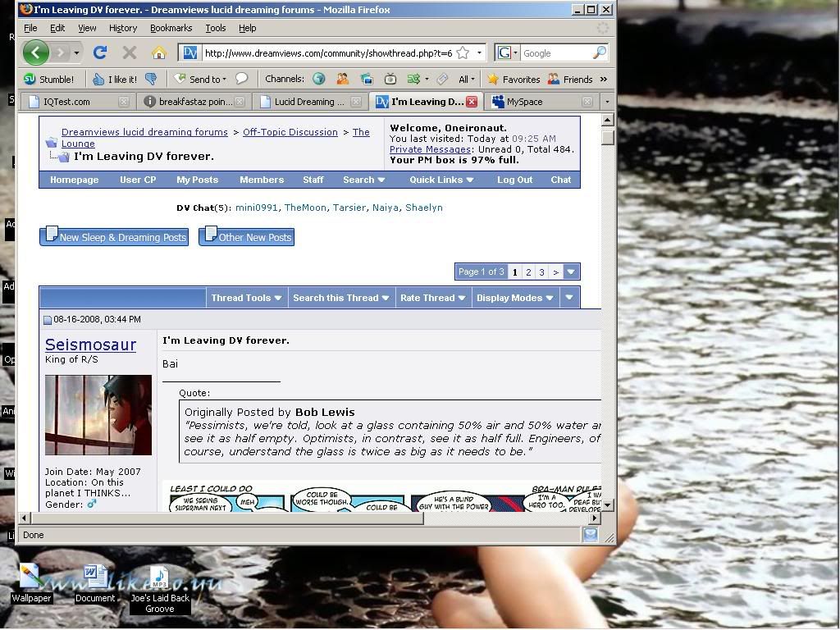Open Friends in StumbleUpon toolbar
The width and height of the screenshot is (840, 630).
570,80
